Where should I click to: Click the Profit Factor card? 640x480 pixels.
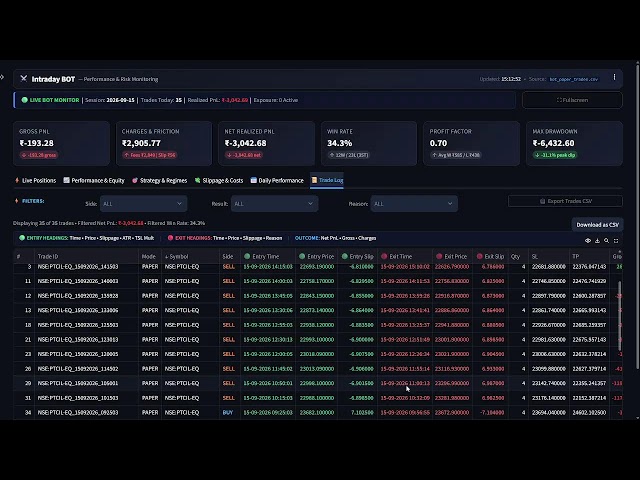pyautogui.click(x=471, y=143)
